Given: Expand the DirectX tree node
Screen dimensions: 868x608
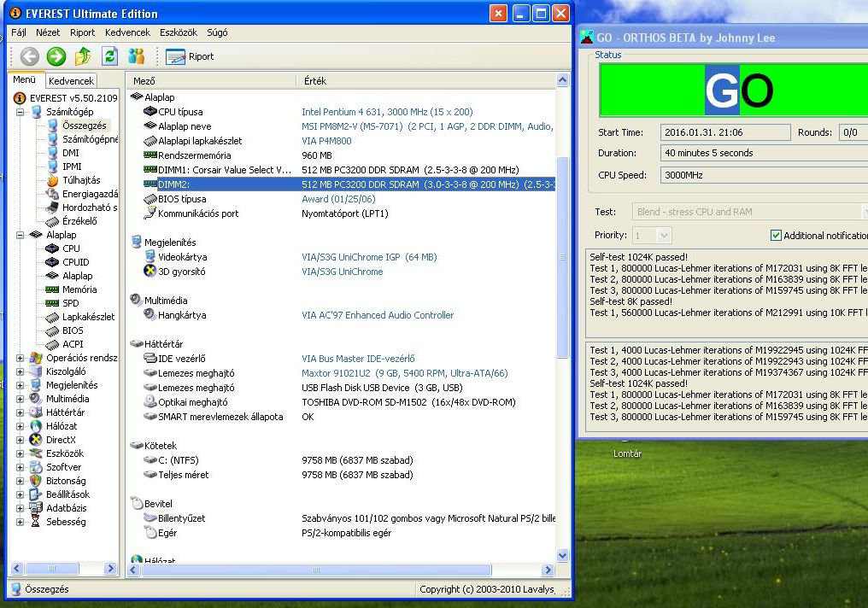Looking at the screenshot, I should (20, 440).
